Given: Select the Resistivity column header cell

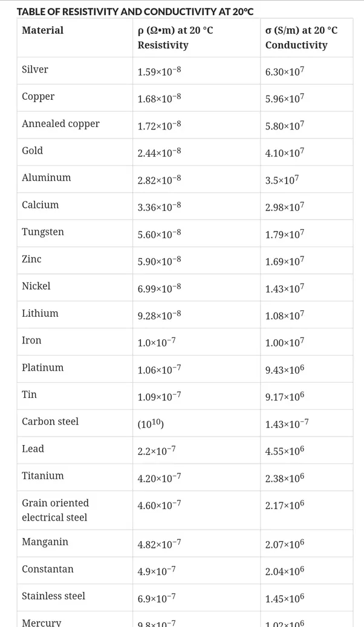Looking at the screenshot, I should (197, 37).
